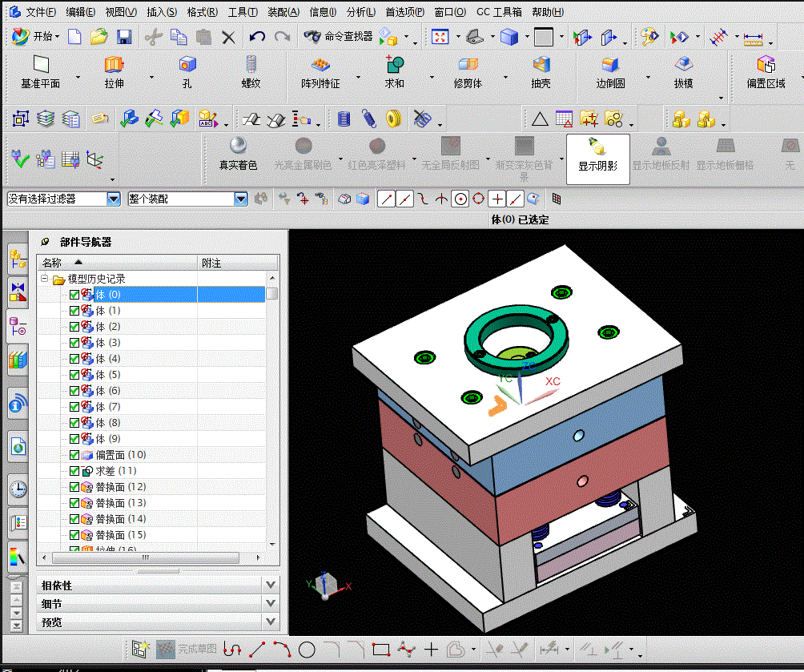Uncheck the 体 (9) feature checkbox
The width and height of the screenshot is (804, 672).
(74, 439)
